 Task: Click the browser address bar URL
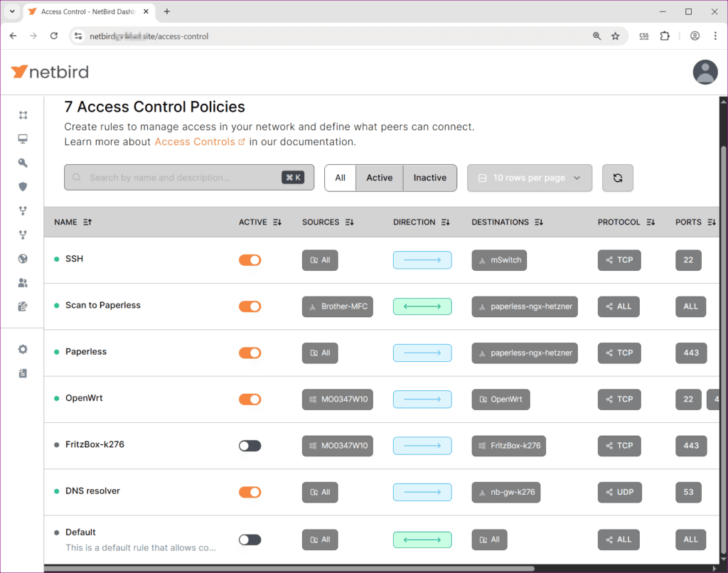tap(149, 36)
